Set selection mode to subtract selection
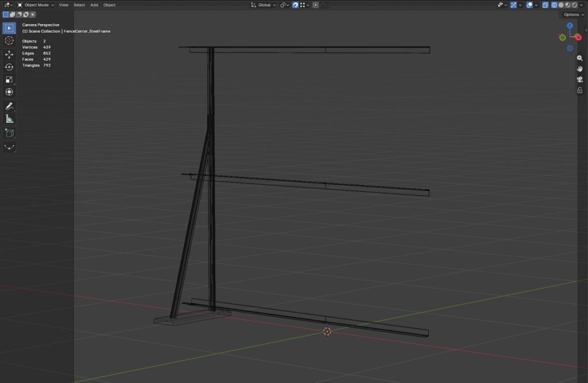 tap(19, 14)
